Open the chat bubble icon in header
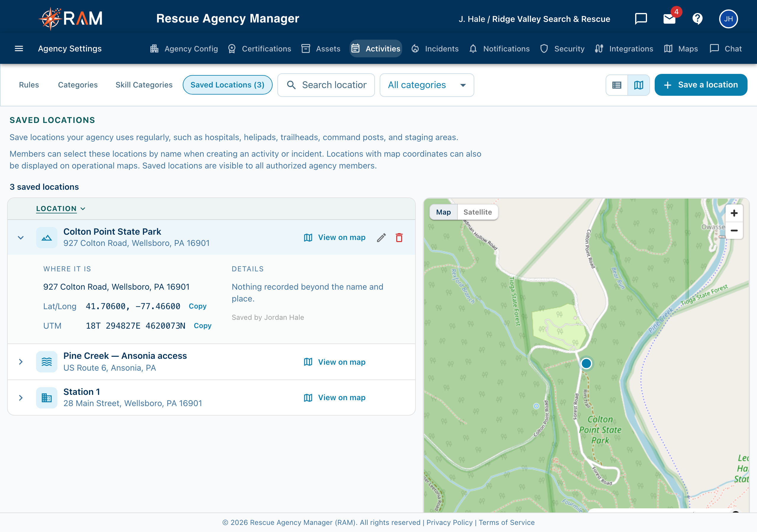Screen dimensions: 757x532 coord(640,19)
